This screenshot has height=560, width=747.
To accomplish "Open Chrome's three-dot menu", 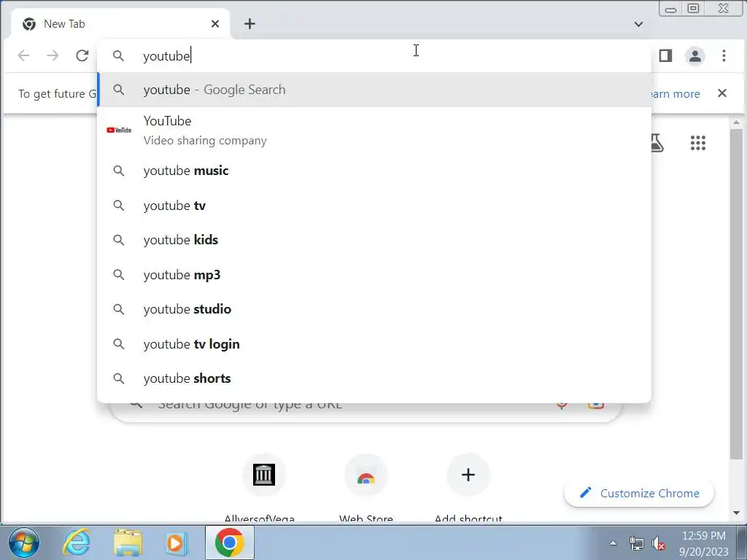I will click(x=724, y=55).
